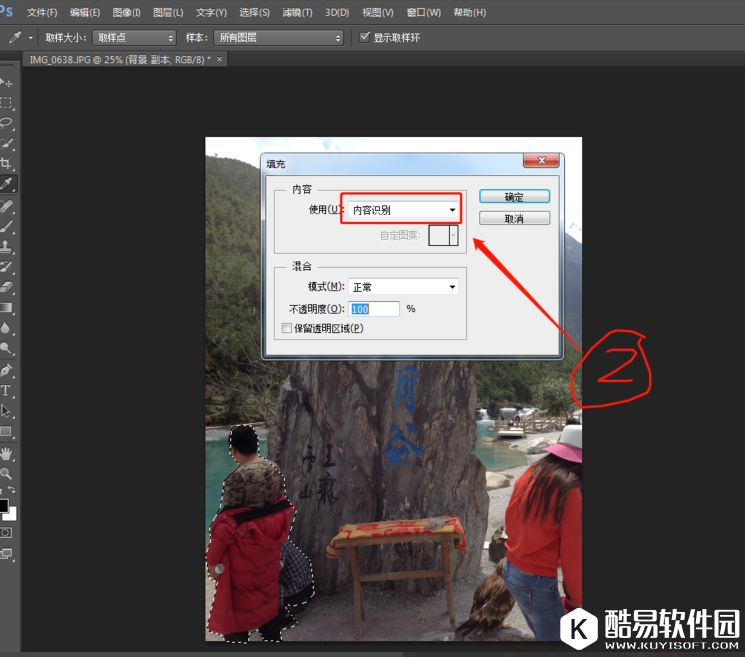The height and width of the screenshot is (657, 745).
Task: Select the Eyedropper tool in toolbar
Action: (7, 185)
